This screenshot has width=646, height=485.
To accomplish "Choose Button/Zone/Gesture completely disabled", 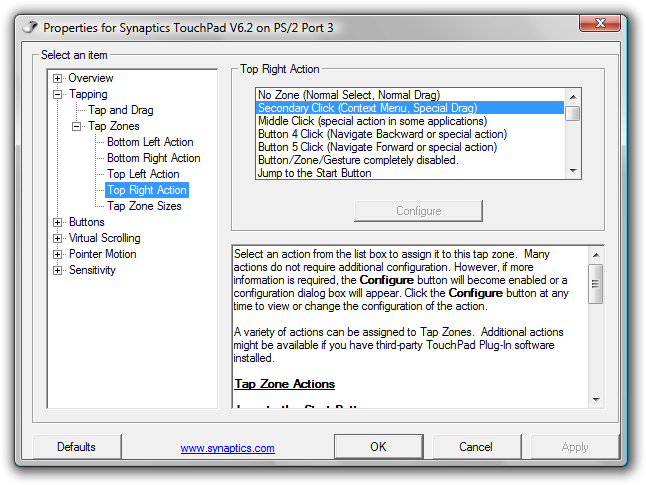I will 410,160.
